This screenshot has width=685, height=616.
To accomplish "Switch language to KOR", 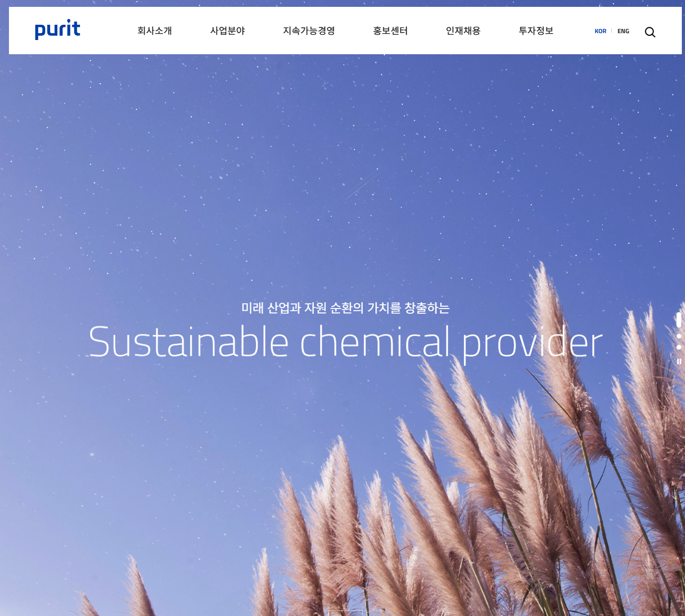I will pos(600,31).
